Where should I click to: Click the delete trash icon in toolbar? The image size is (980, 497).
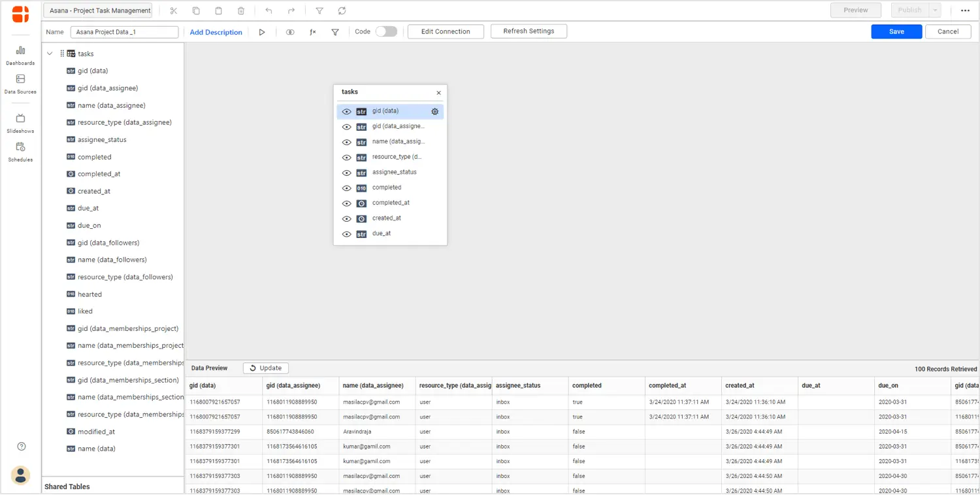point(241,10)
